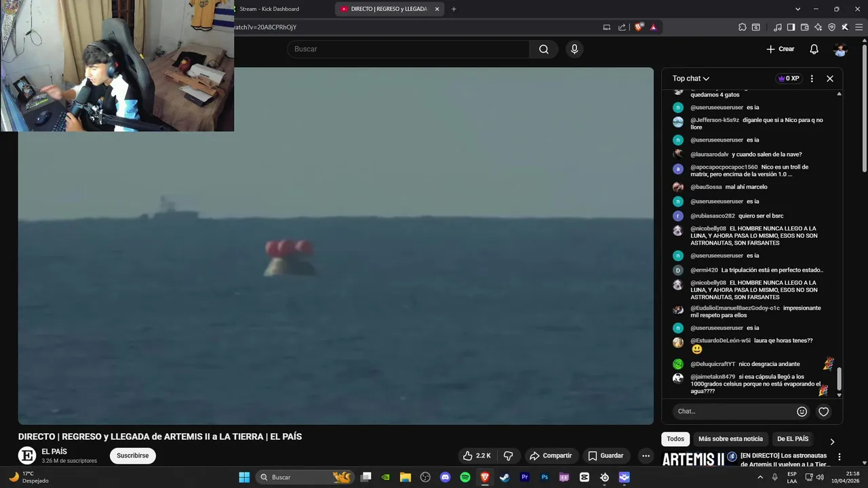Open the browser hamburger main menu
The height and width of the screenshot is (488, 868).
coord(858,27)
